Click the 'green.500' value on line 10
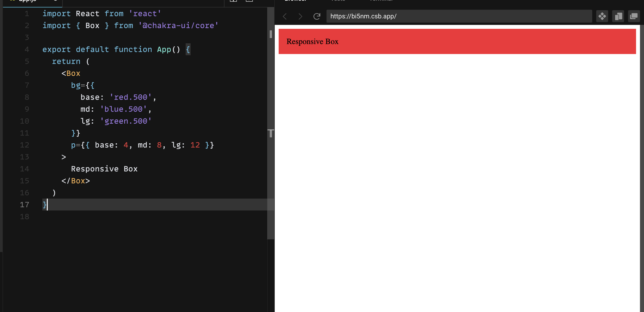 (x=126, y=121)
